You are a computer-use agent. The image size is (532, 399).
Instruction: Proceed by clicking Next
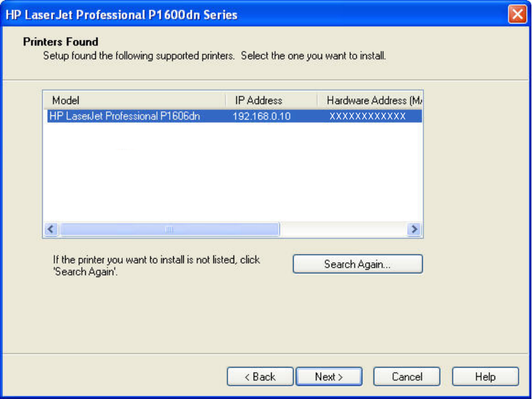(329, 377)
